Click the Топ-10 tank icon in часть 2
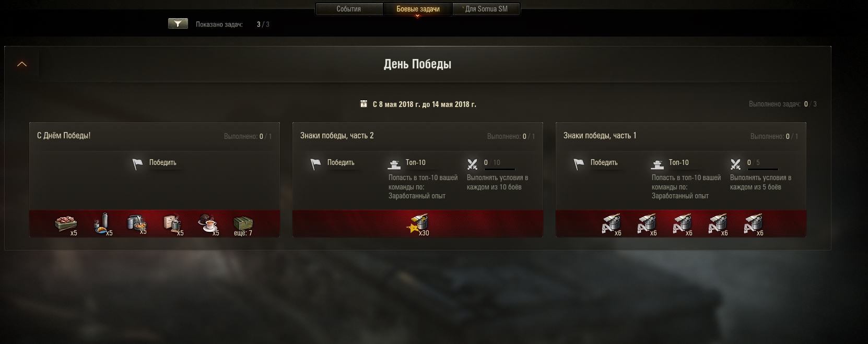Screen dimensions: 868x344 (394, 164)
